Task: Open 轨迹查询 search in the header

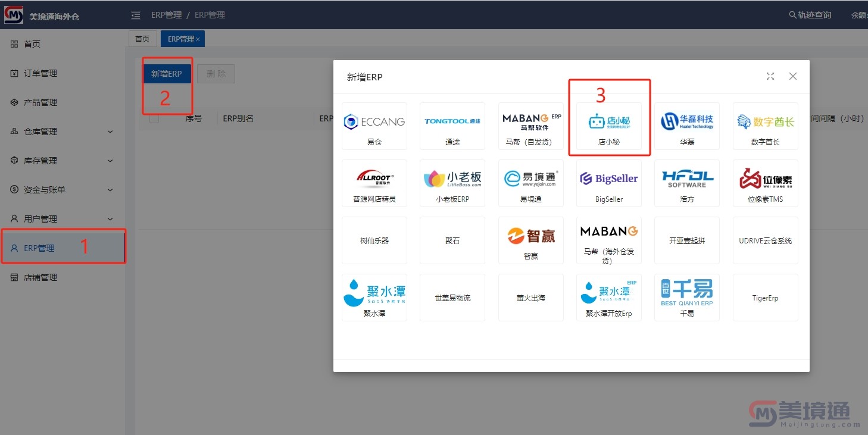Action: coord(810,15)
